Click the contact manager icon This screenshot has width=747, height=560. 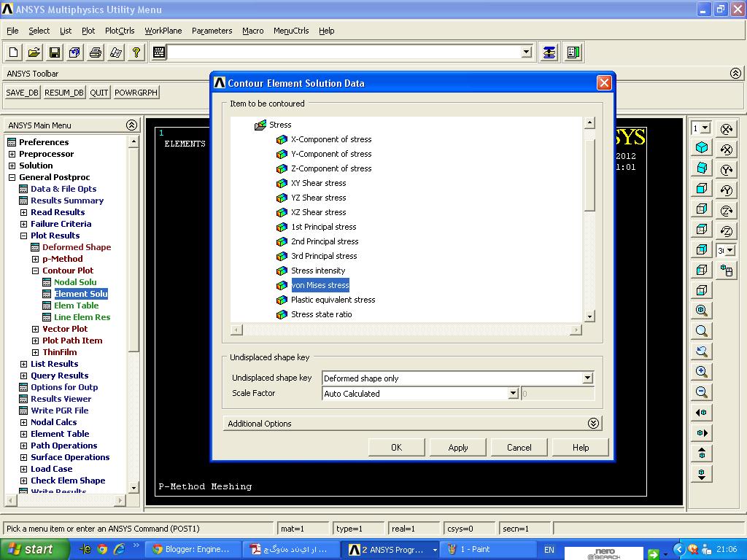[x=573, y=52]
